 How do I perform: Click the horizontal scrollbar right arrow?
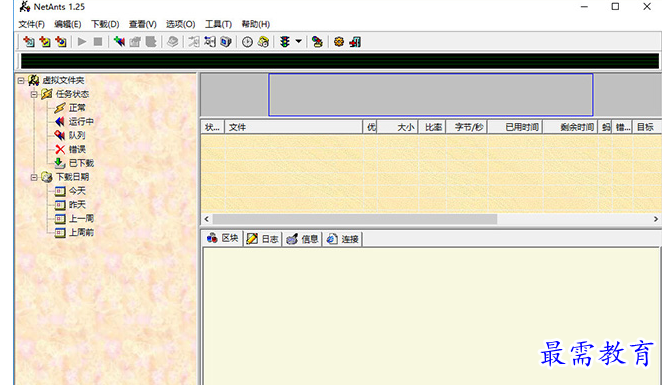coord(656,219)
